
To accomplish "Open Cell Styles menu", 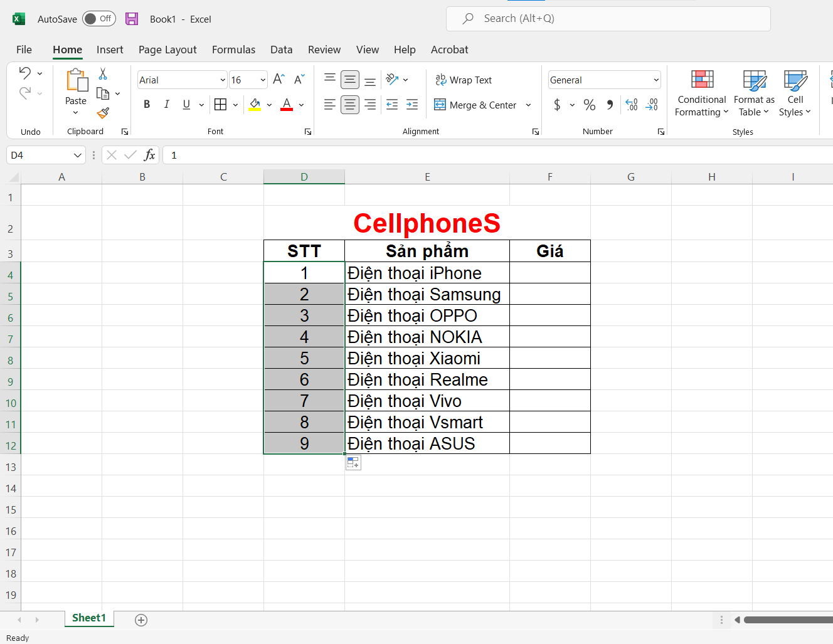I will point(795,93).
